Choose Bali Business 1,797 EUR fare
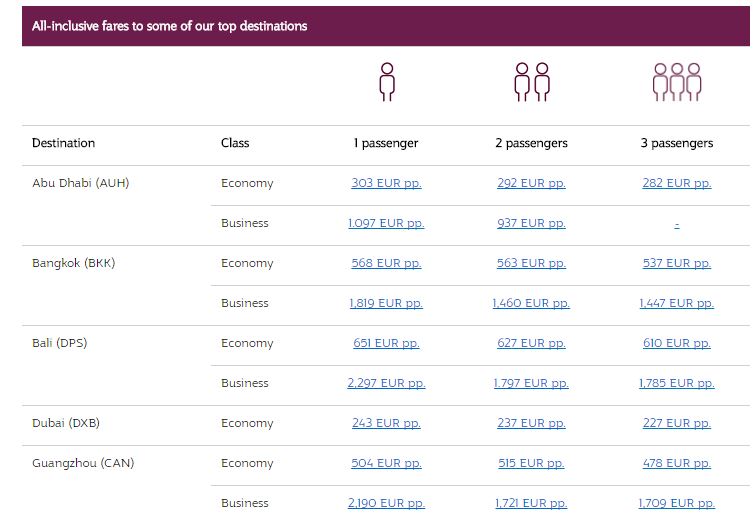This screenshot has width=754, height=519. (531, 383)
